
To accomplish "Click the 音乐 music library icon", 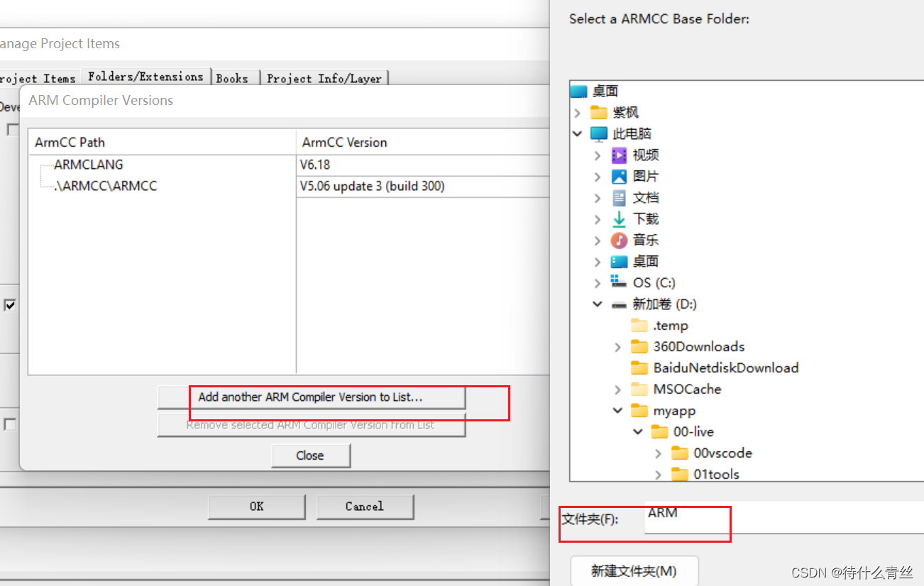I will 620,240.
